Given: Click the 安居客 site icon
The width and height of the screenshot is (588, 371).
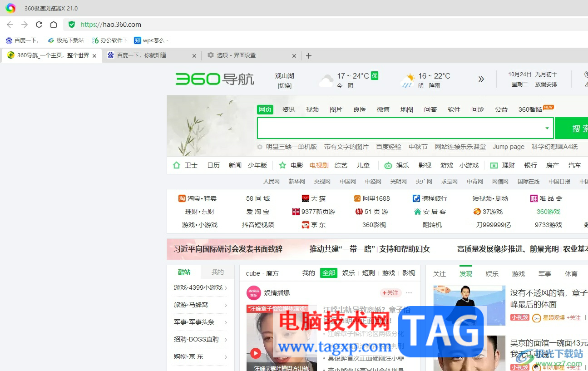Looking at the screenshot, I should [418, 212].
